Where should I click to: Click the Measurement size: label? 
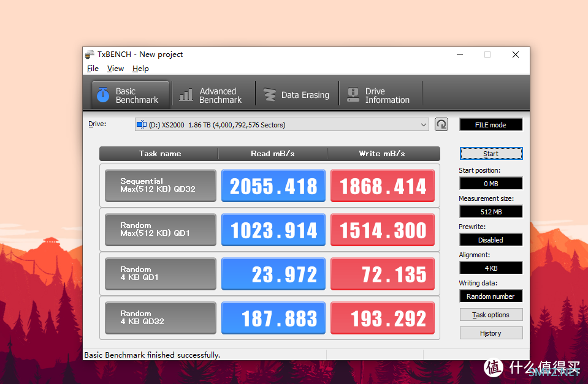coord(486,198)
